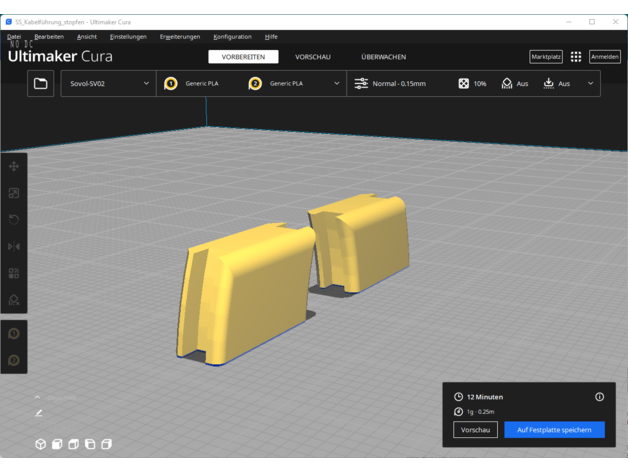This screenshot has height=472, width=628.
Task: Select the Rotate tool in left toolbar
Action: [x=14, y=219]
